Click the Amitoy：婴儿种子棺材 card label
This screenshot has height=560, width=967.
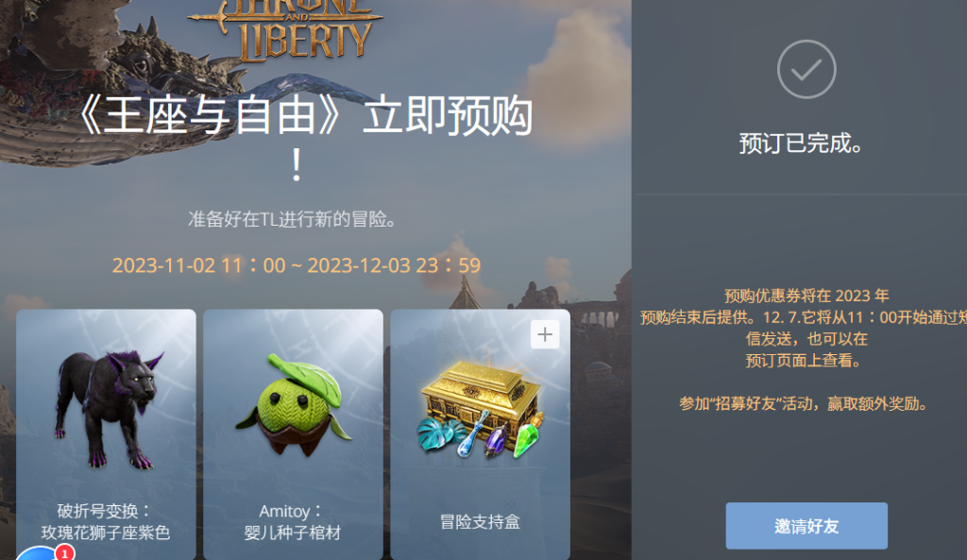[x=293, y=522]
